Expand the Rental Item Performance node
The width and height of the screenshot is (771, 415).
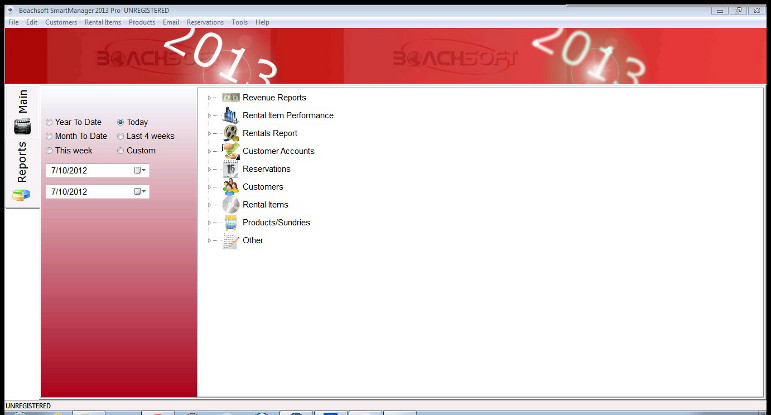point(209,116)
